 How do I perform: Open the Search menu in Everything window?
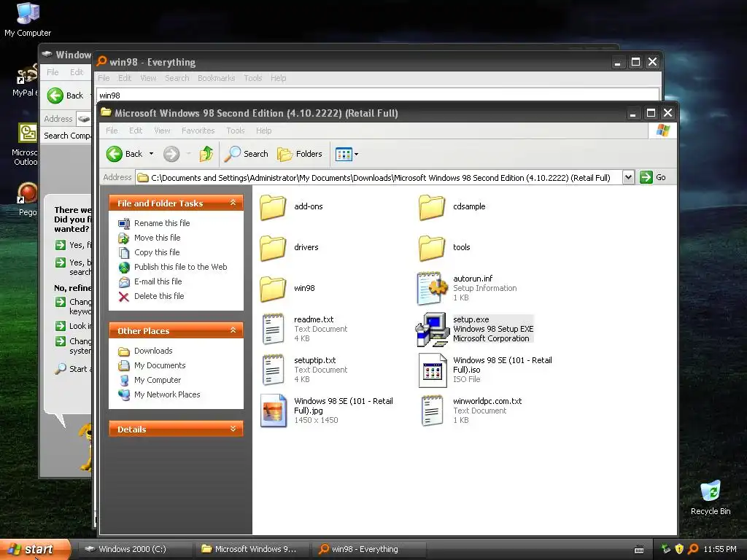177,78
